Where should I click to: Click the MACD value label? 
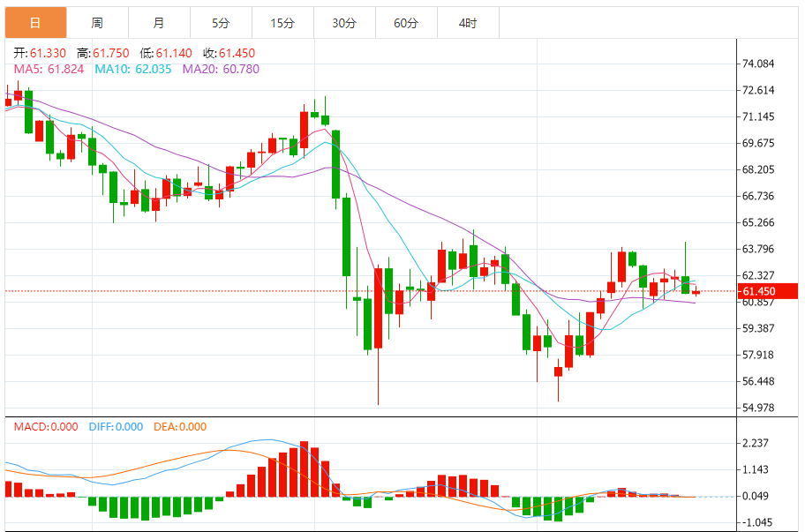[x=46, y=427]
